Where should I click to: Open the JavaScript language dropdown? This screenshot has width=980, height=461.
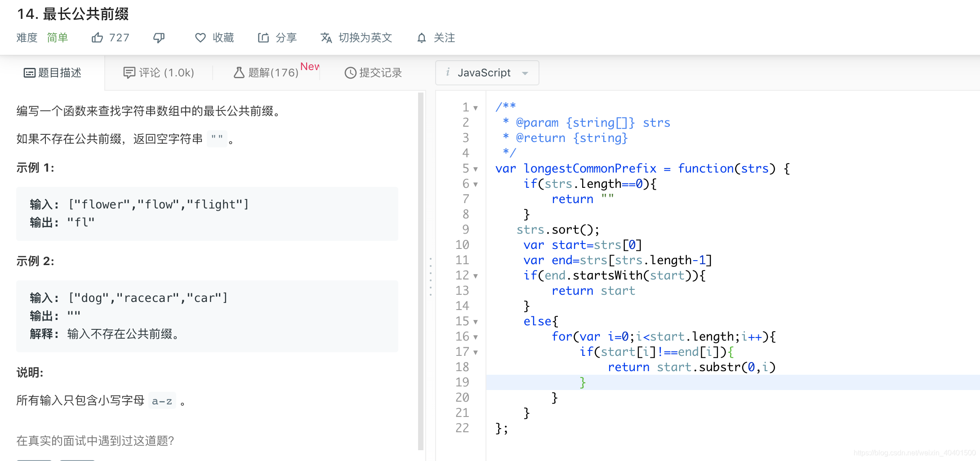click(x=487, y=73)
